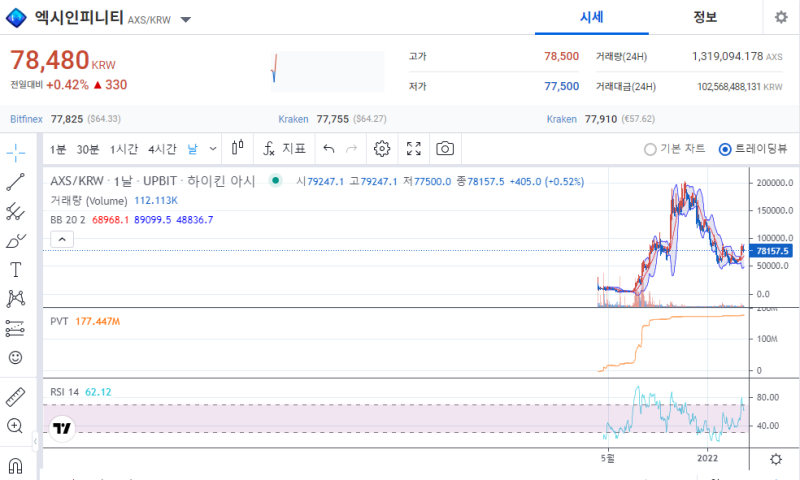
Task: Click the 2022 time axis label
Action: coord(708,458)
